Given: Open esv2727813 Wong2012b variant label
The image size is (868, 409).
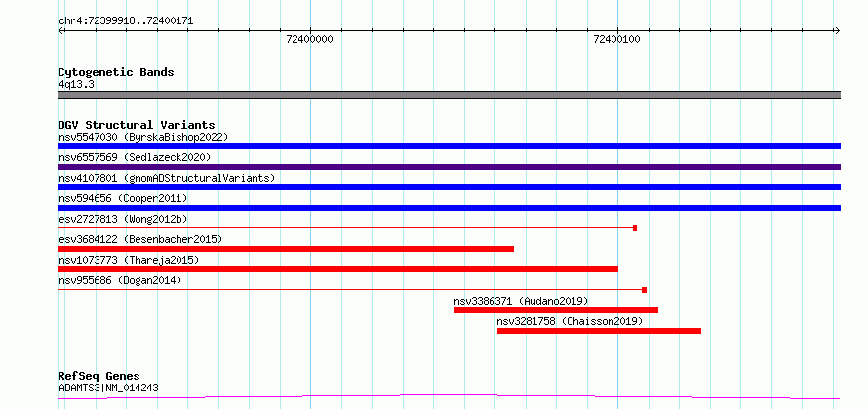Looking at the screenshot, I should pyautogui.click(x=123, y=219).
